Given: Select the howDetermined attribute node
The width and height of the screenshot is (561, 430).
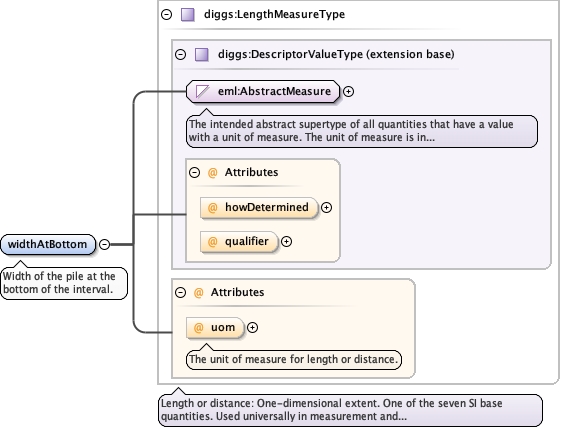Looking at the screenshot, I should 259,207.
